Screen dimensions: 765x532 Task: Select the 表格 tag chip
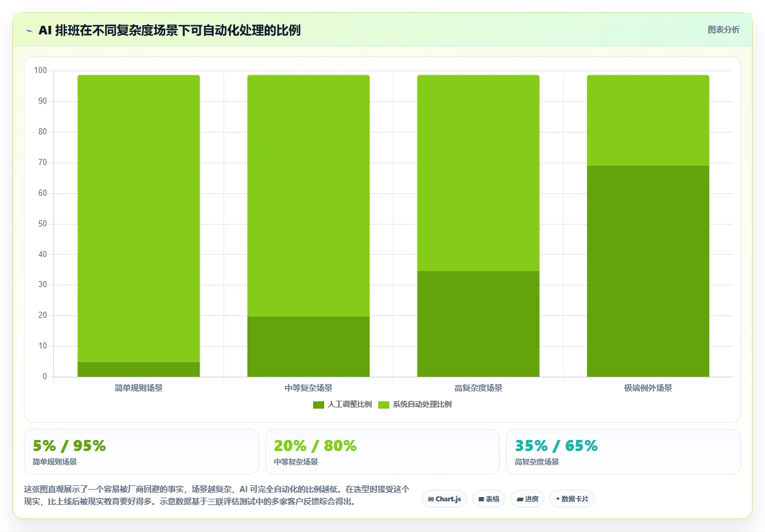click(489, 499)
